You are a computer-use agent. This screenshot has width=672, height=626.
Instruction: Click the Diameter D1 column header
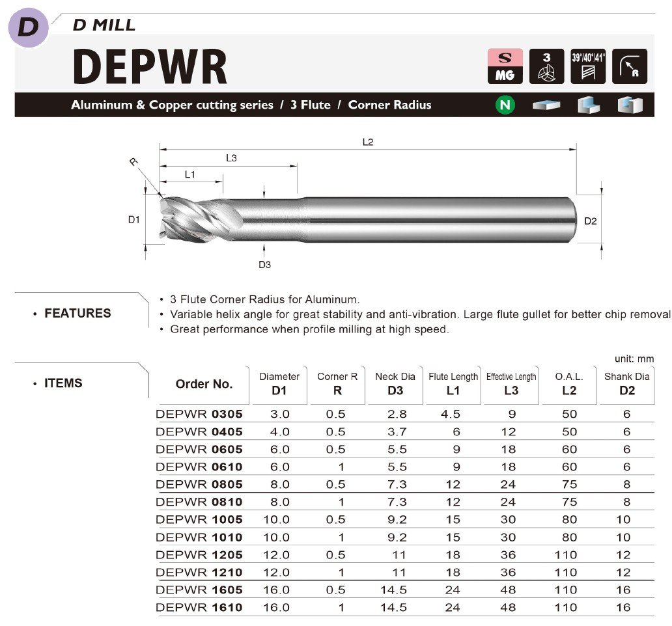pos(279,384)
